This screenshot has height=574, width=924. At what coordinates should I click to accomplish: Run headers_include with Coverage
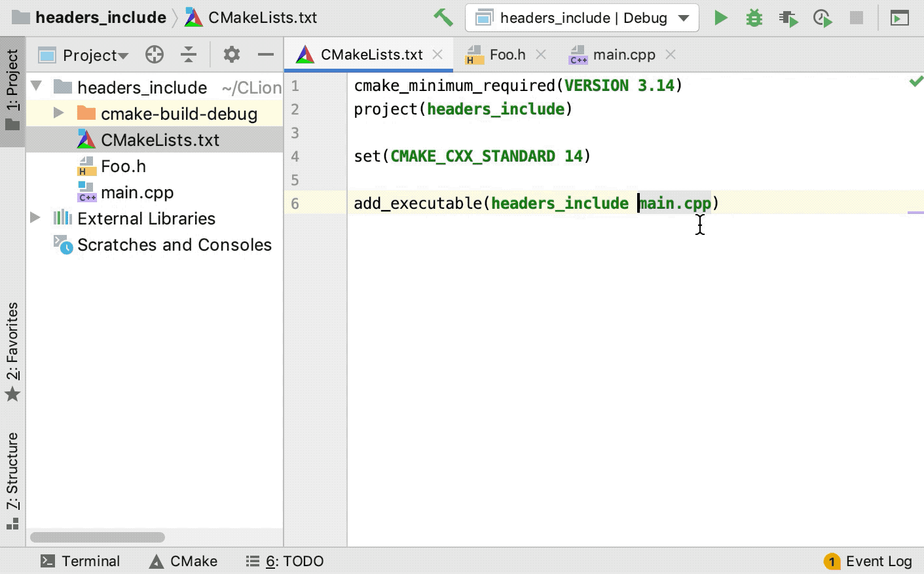point(788,18)
